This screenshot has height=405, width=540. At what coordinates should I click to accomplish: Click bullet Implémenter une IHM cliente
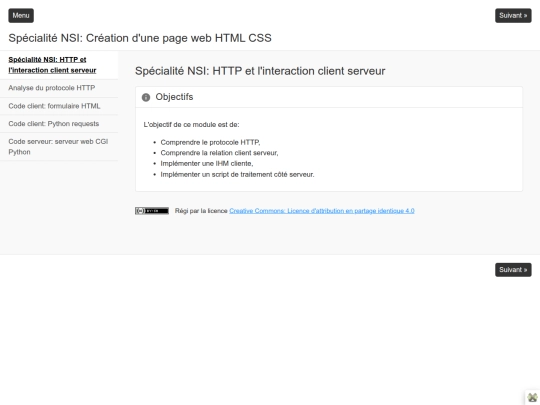pyautogui.click(x=207, y=164)
